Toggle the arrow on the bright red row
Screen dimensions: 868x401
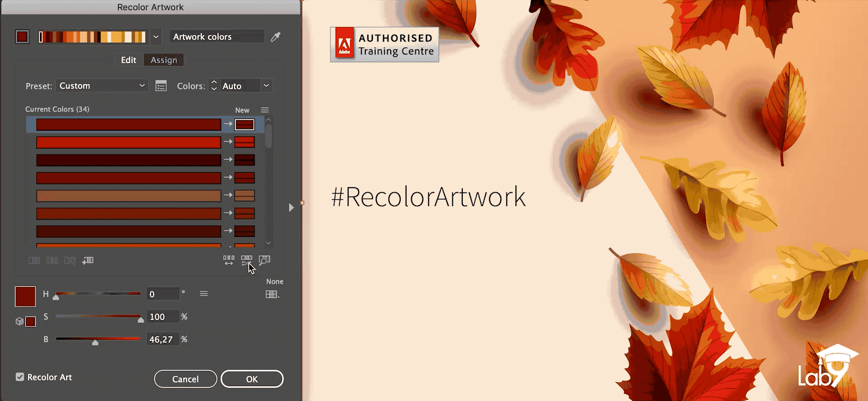[228, 142]
